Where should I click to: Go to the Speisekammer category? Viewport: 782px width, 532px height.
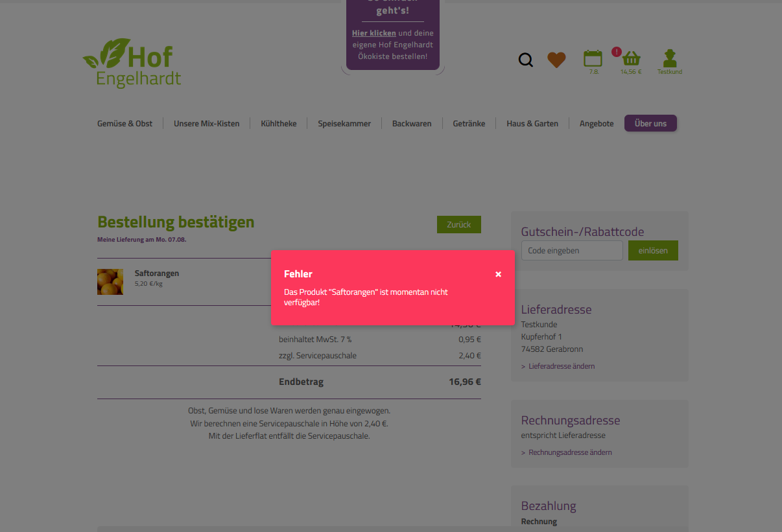344,124
